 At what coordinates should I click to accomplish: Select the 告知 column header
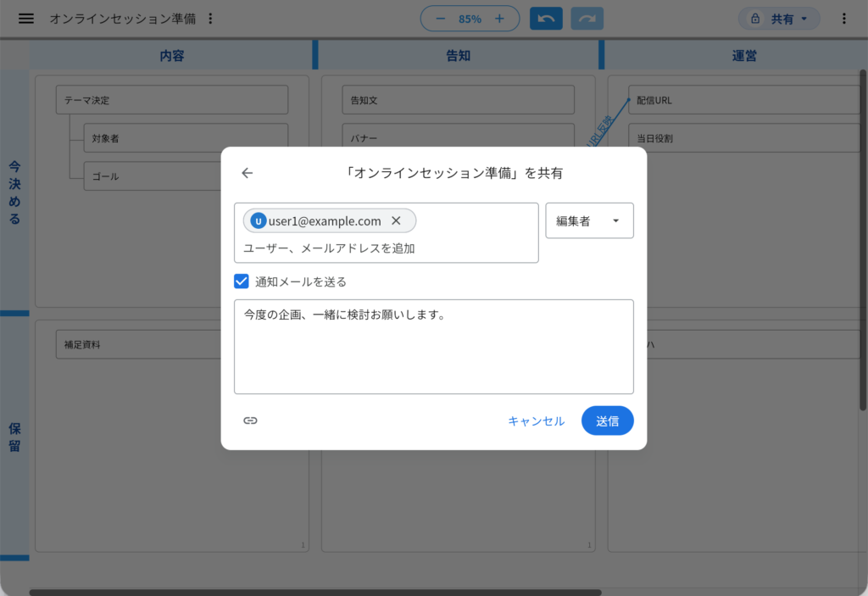pos(458,55)
